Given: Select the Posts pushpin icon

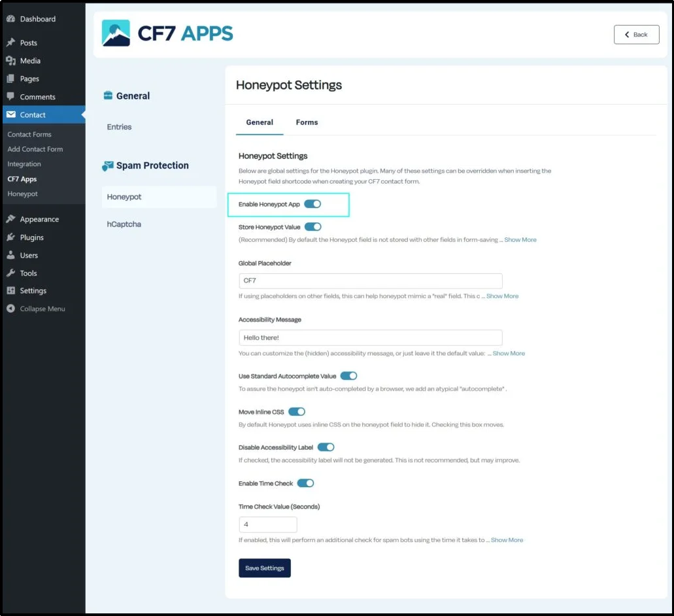Looking at the screenshot, I should (x=10, y=42).
